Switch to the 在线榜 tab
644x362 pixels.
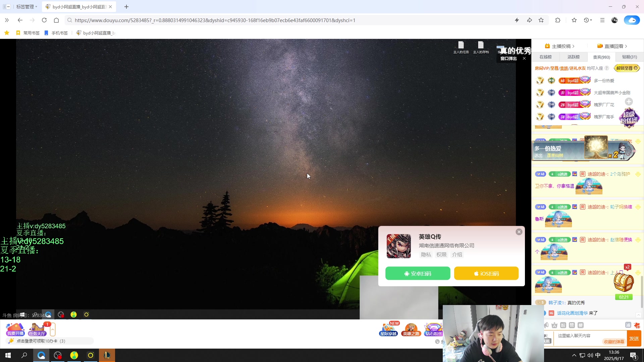pos(545,57)
